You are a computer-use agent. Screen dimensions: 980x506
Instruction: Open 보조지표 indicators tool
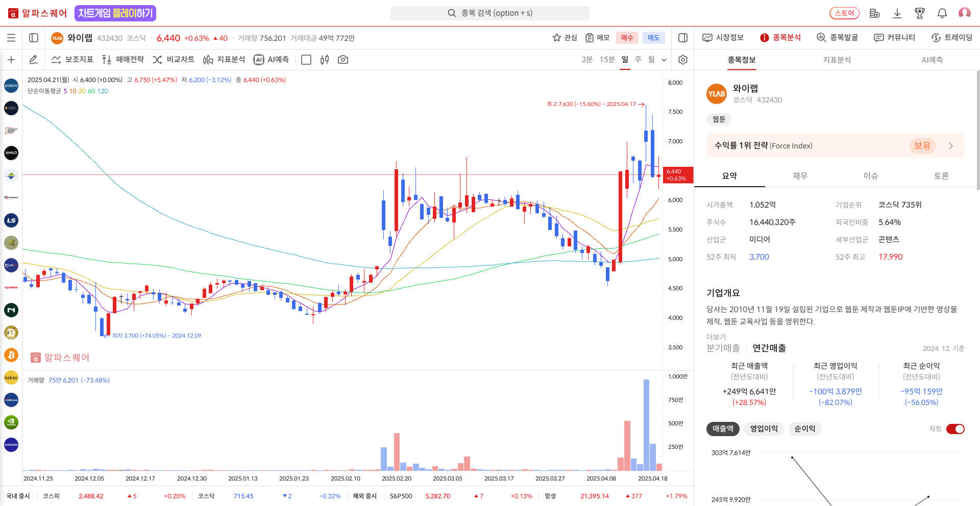pos(72,60)
